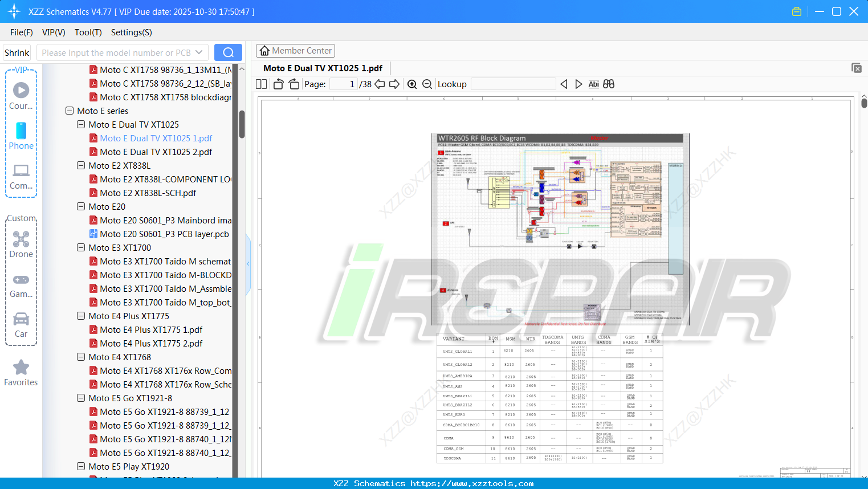Collapse the left panel via splitter handle

tap(248, 263)
